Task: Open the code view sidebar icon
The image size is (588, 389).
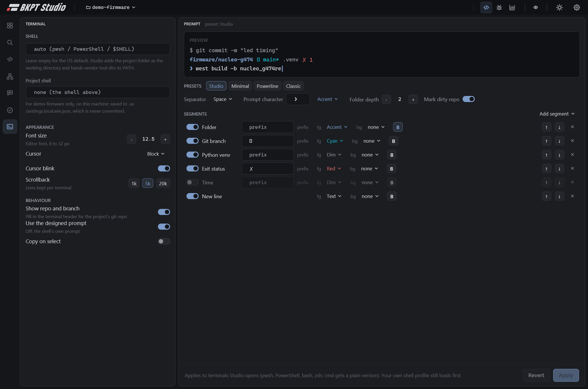Action: pyautogui.click(x=10, y=59)
